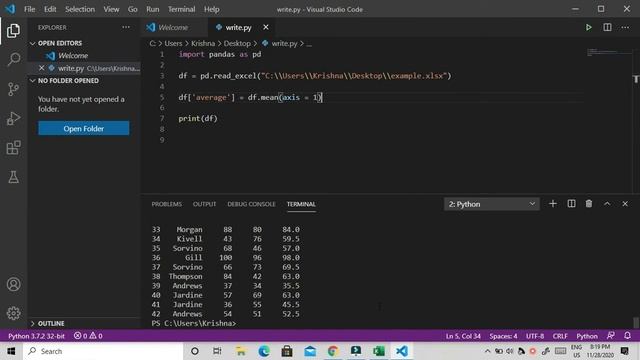Open Windows Start menu
Screen dimensions: 640x360
point(11,351)
